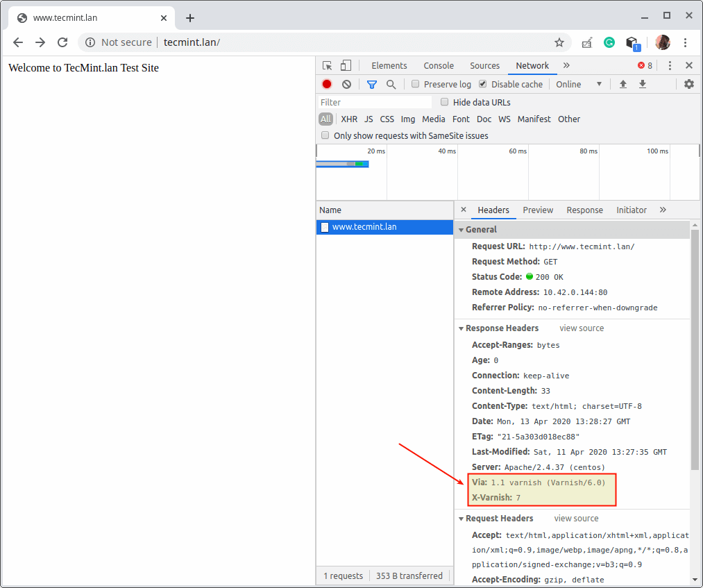Open the Online throttling dropdown
The height and width of the screenshot is (588, 703).
[x=578, y=84]
